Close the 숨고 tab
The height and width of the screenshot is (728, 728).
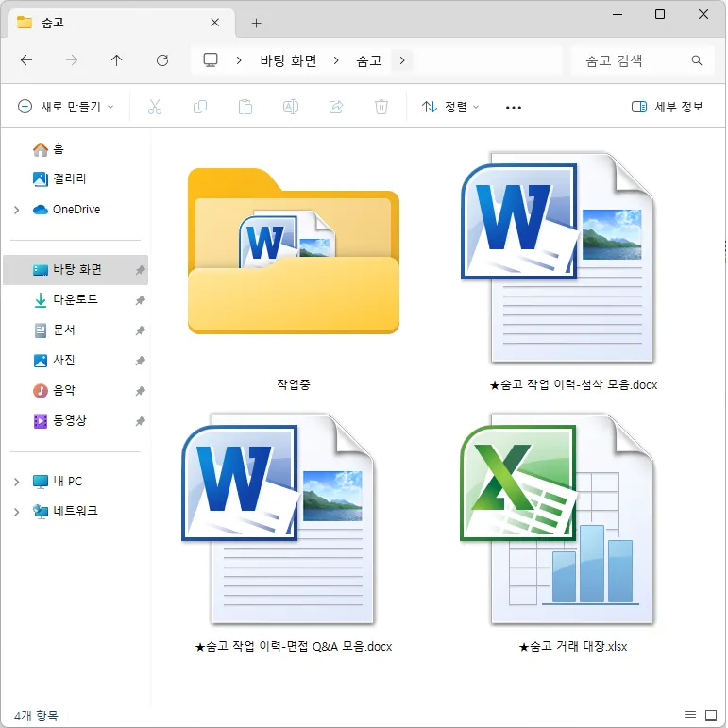coord(215,23)
